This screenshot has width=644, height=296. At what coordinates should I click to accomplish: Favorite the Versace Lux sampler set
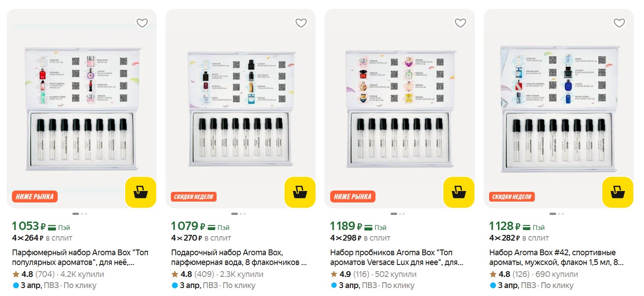click(460, 23)
